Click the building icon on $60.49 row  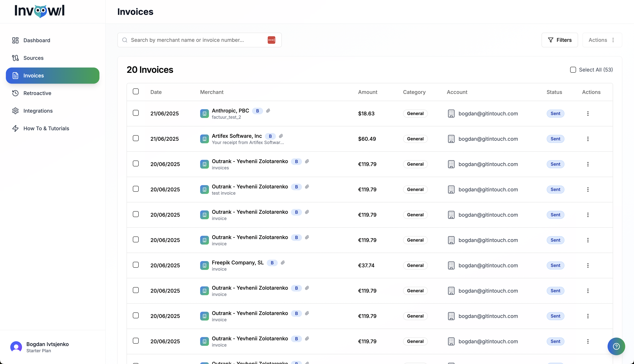click(x=451, y=139)
